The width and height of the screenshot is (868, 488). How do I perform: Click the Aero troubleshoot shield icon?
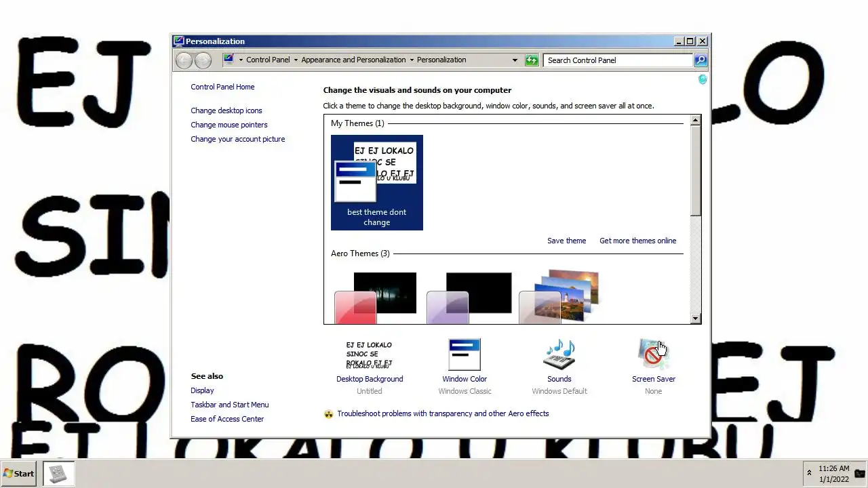point(329,414)
